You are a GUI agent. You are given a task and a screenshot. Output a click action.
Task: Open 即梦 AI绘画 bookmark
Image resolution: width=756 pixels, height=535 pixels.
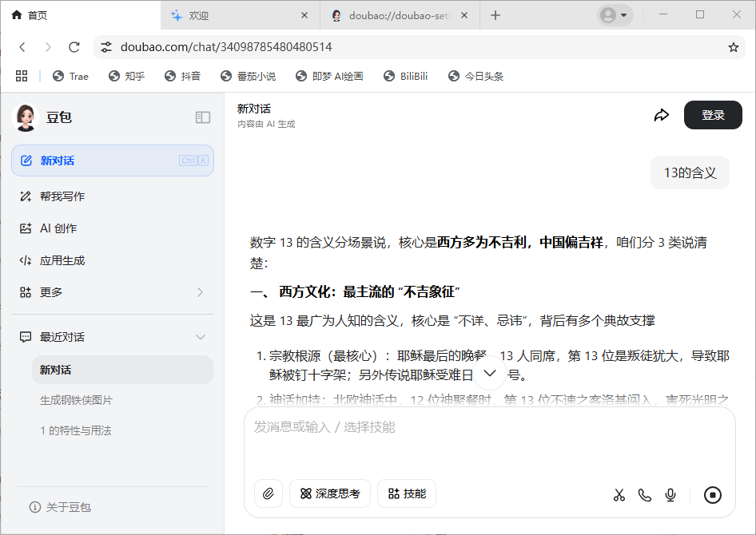tap(330, 76)
